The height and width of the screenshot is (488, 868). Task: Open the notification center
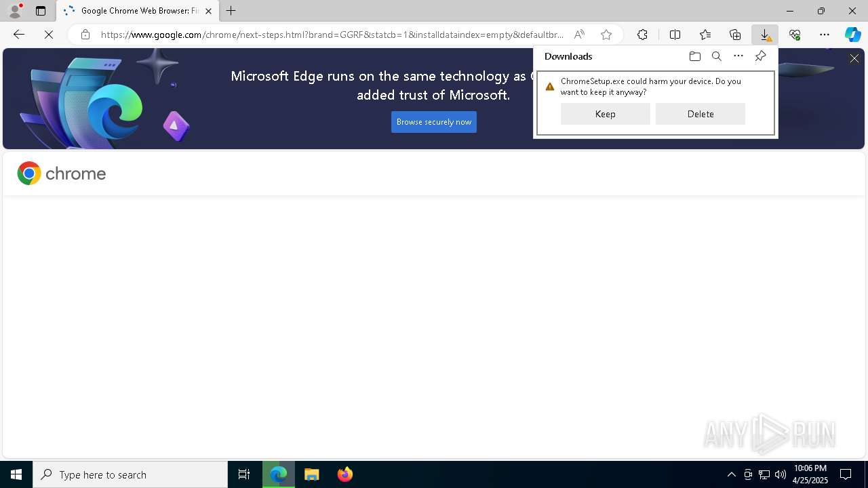tap(846, 474)
